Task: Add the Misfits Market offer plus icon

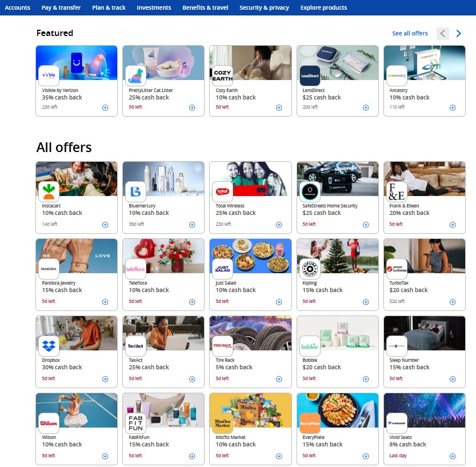Action: pyautogui.click(x=279, y=456)
